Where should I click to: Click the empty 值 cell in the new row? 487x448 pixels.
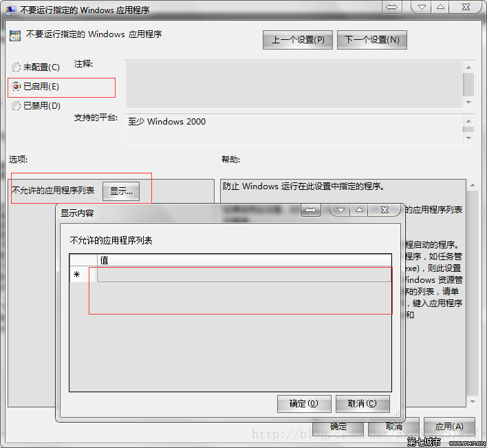pos(244,275)
